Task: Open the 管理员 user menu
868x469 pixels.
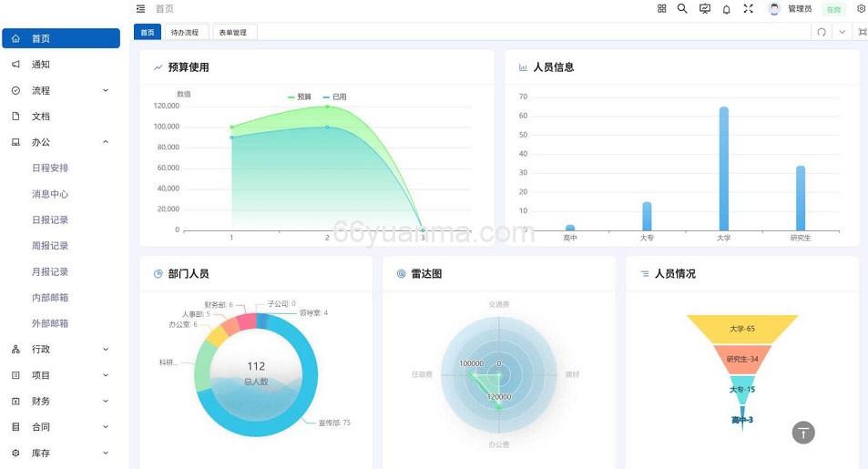Action: click(x=800, y=9)
